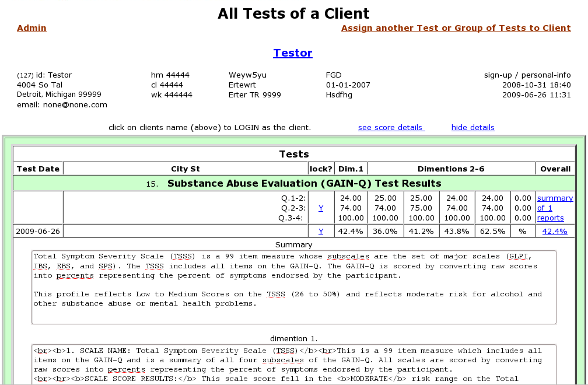Click the Testor client name to login

point(293,53)
